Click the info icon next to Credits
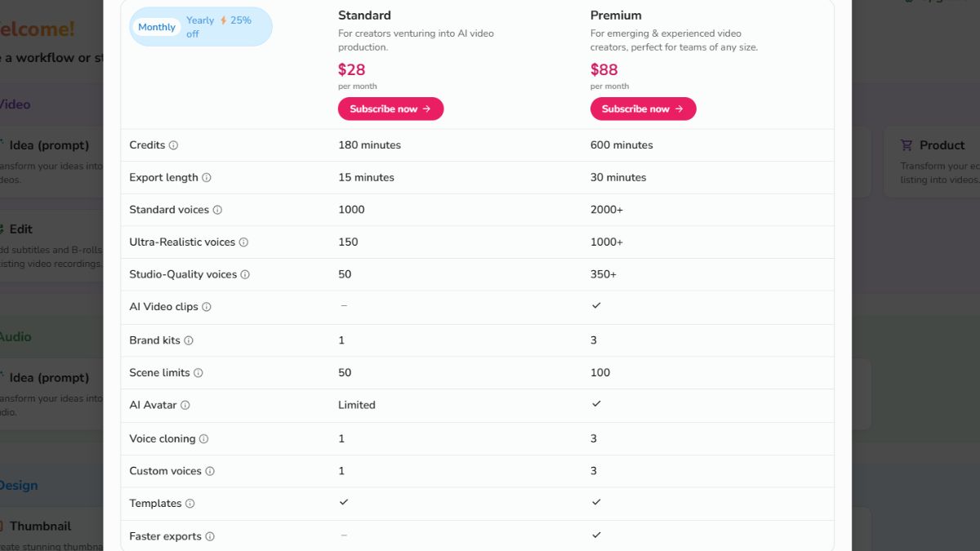Screen dimensions: 980x551 click(x=173, y=145)
